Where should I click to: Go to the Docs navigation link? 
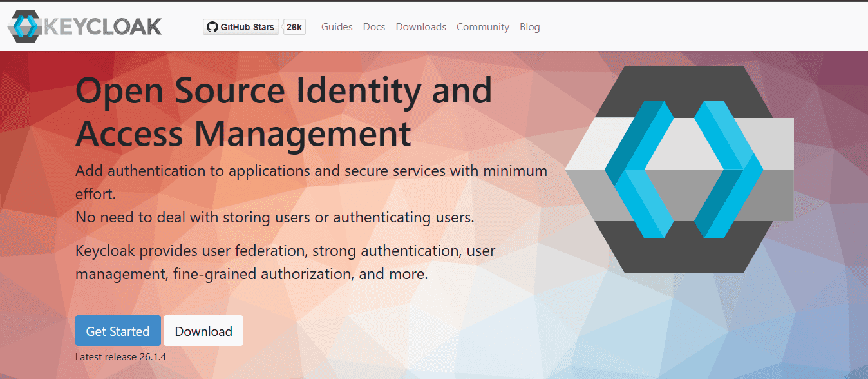coord(374,27)
